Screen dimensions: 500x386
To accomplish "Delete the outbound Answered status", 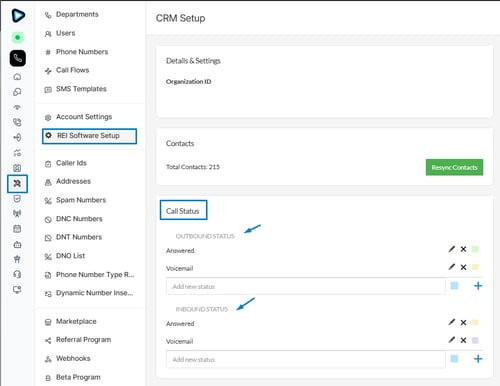I will pos(463,249).
